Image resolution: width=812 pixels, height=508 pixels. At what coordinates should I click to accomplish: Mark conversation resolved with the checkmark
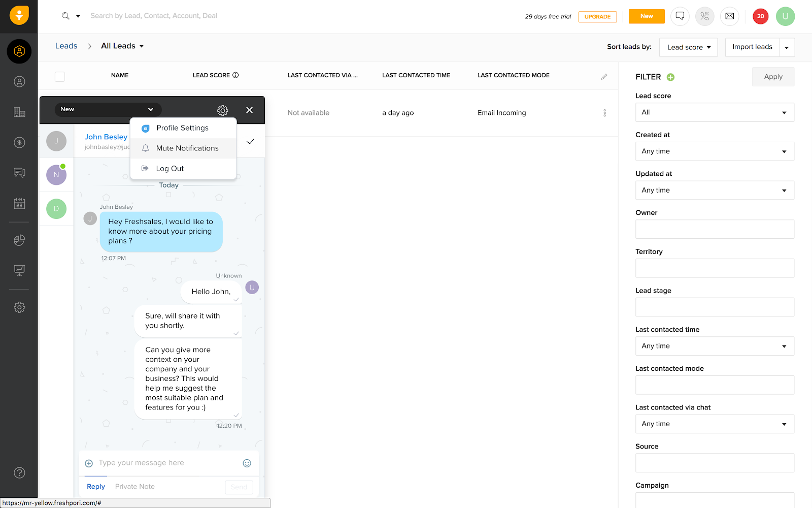point(250,141)
